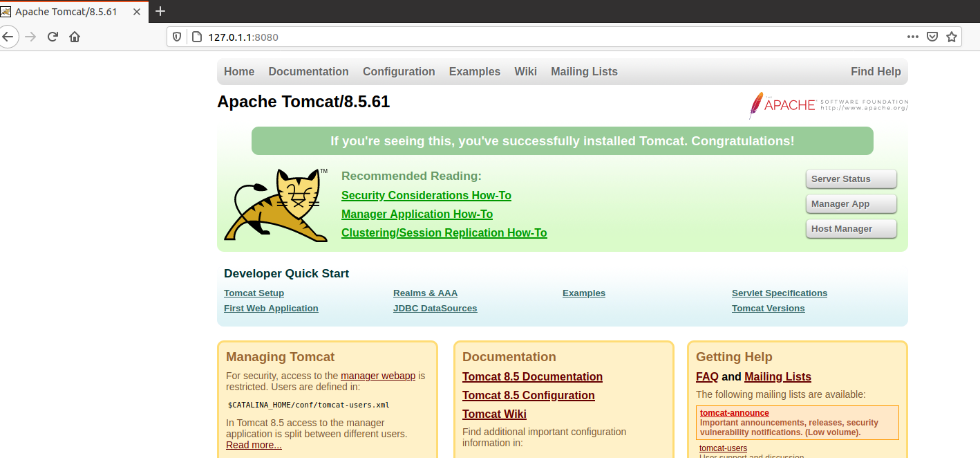Open the Tomcat Versions link
The height and width of the screenshot is (458, 980).
click(769, 308)
